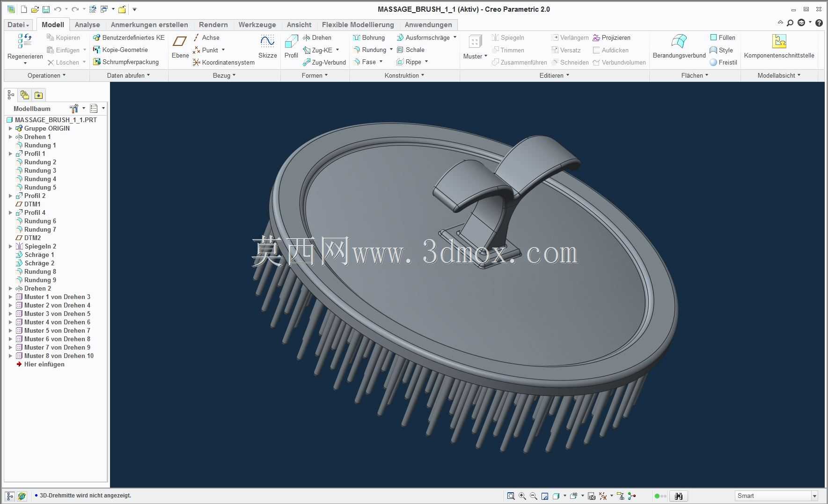Click the Füllen fill button

click(x=722, y=37)
